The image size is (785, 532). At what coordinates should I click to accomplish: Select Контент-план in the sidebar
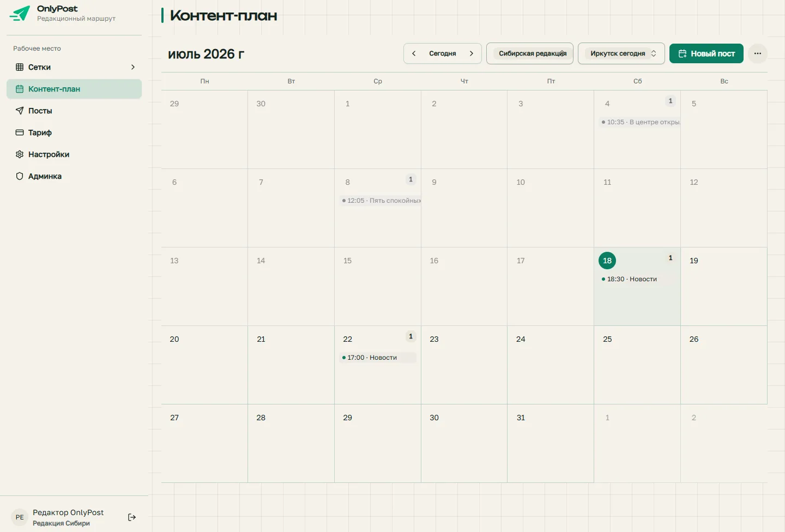[74, 89]
